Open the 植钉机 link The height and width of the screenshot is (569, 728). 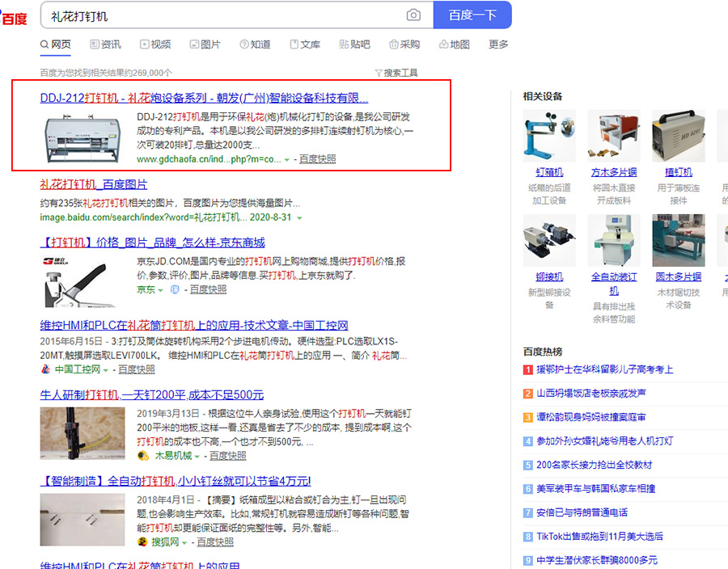(679, 172)
